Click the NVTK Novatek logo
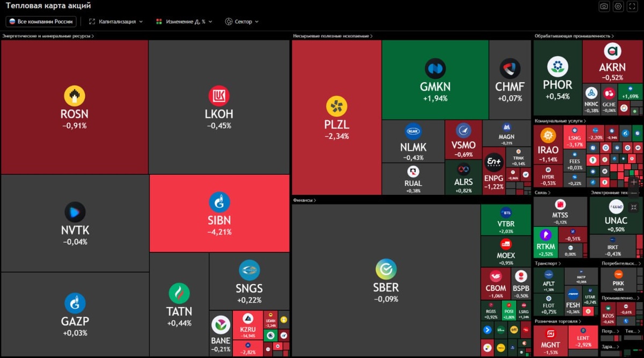Screen dimensions: 644x358 point(75,213)
